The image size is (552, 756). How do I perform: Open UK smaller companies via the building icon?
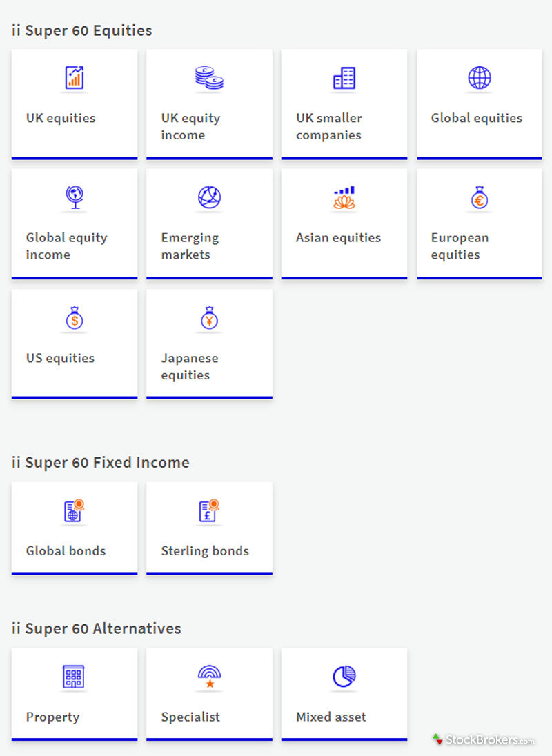[x=344, y=78]
